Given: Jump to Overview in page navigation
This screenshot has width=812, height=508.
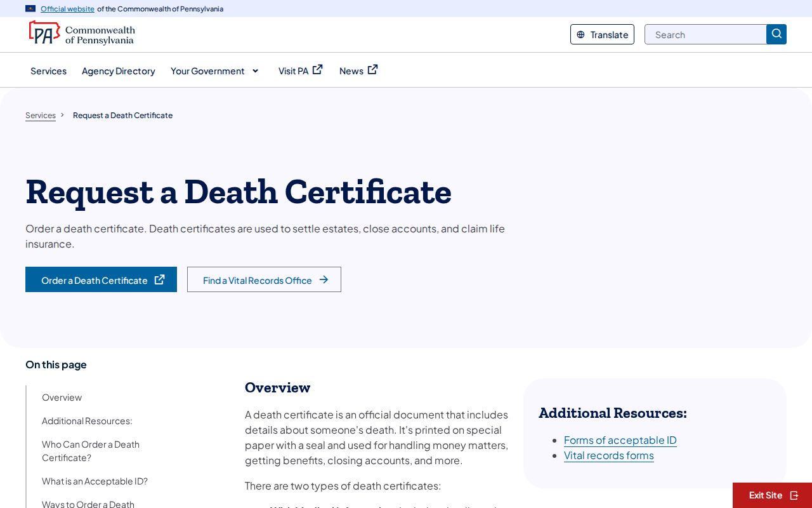Looking at the screenshot, I should (x=62, y=398).
